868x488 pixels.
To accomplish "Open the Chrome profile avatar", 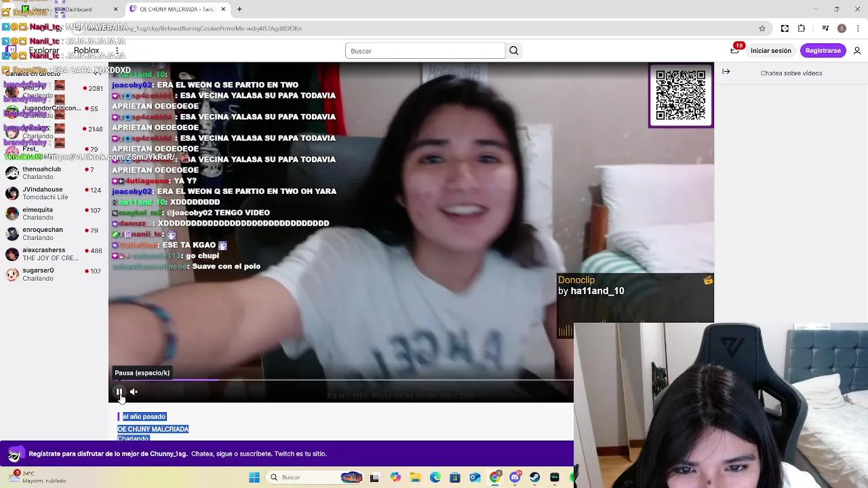I will click(842, 28).
